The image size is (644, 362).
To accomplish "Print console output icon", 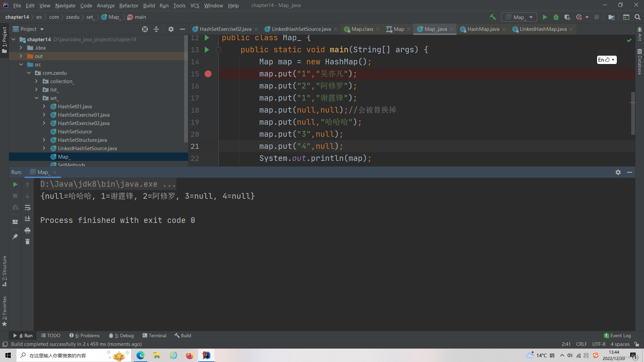I will coord(28,230).
